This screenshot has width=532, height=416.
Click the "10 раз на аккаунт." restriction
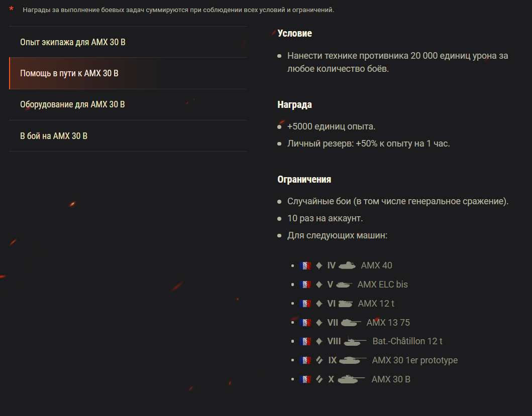325,218
